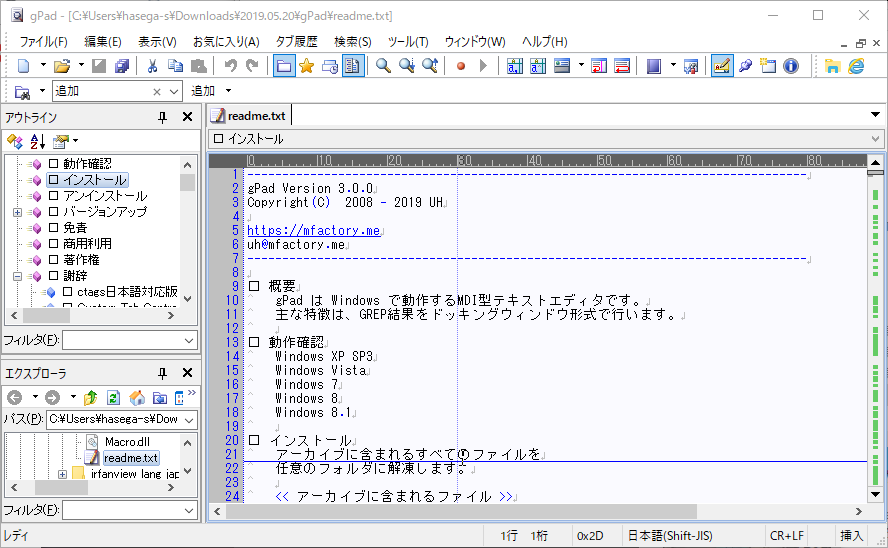Click the Explorer tree horizontal scrollbar thumb
The width and height of the screenshot is (888, 548).
[x=61, y=487]
